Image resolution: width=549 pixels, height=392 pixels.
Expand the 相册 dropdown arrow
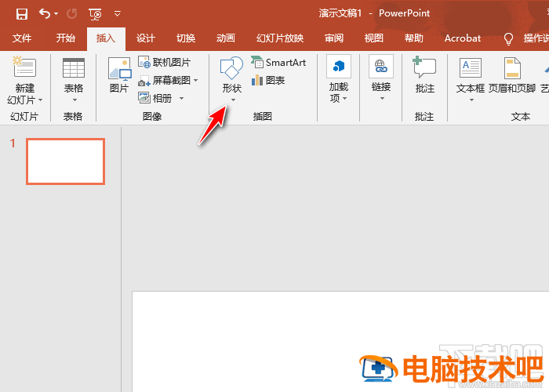pyautogui.click(x=181, y=98)
